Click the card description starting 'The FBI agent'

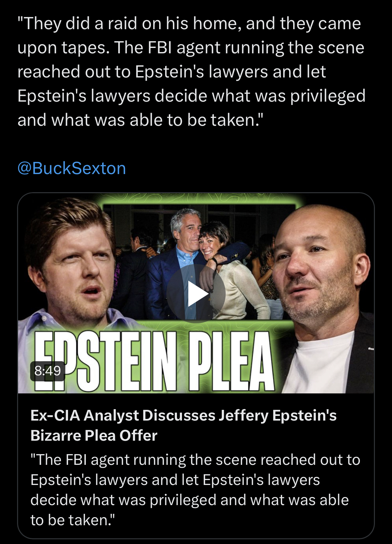coord(195,460)
